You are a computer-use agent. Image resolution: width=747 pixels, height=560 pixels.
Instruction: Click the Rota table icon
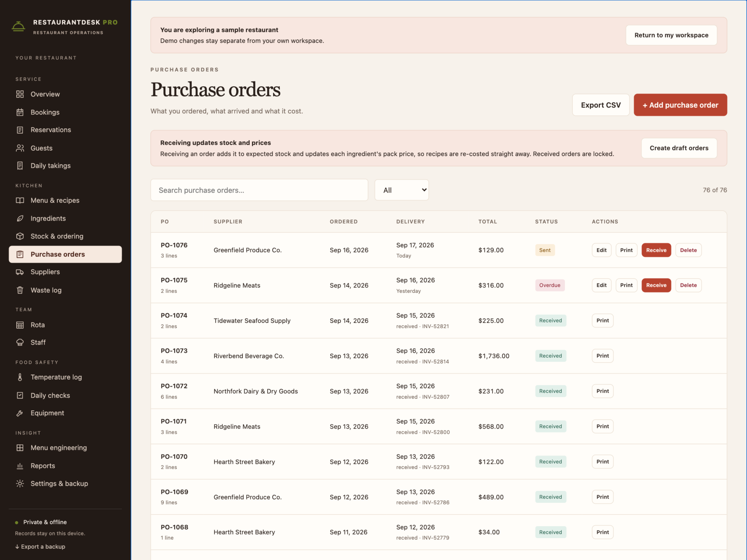tap(20, 325)
